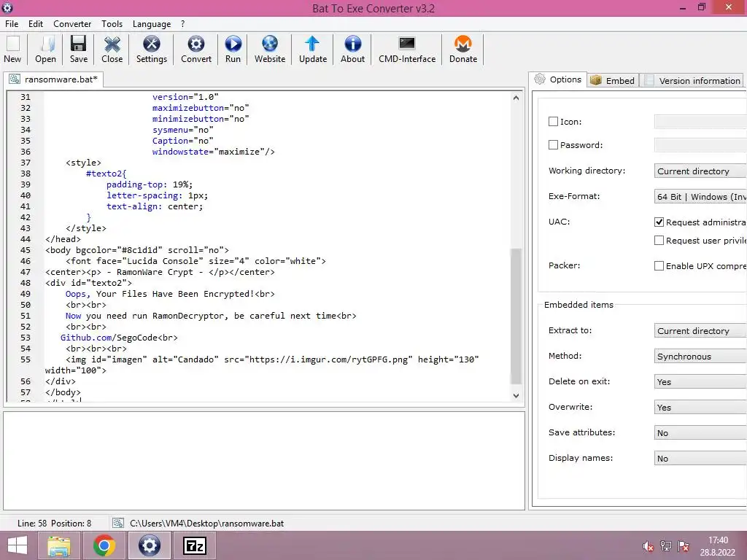
Task: Click the code "#texto2{" on line 38
Action: tap(107, 174)
